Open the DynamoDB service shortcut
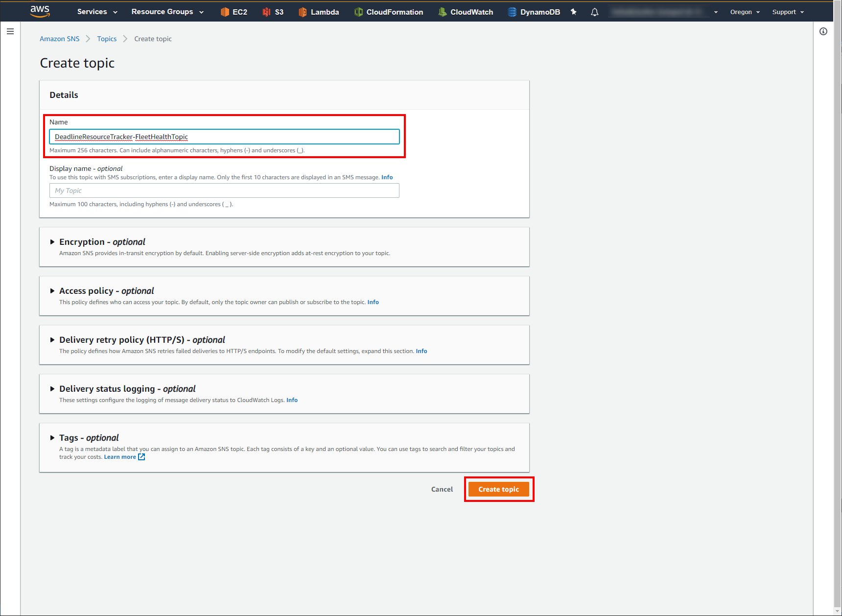842x616 pixels. [534, 12]
